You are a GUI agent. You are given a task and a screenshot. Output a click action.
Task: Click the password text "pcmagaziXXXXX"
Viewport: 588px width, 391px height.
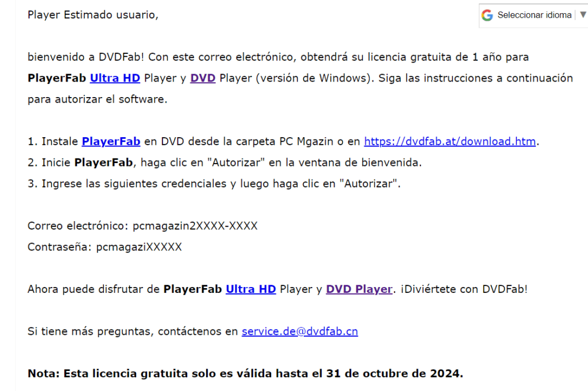click(x=139, y=247)
